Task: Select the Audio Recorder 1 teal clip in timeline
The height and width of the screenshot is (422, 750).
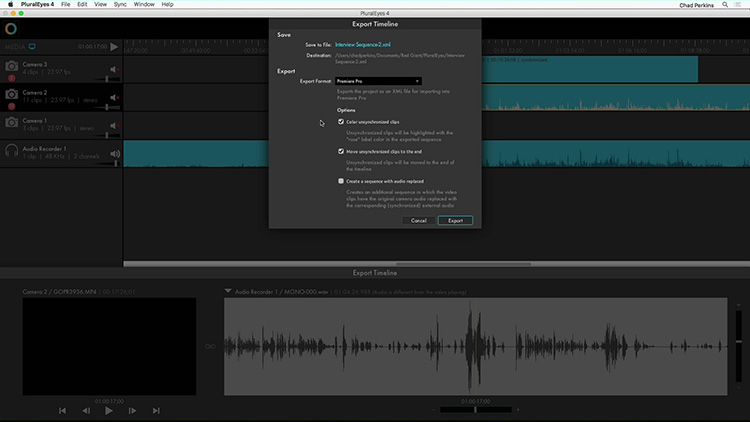Action: (196, 154)
